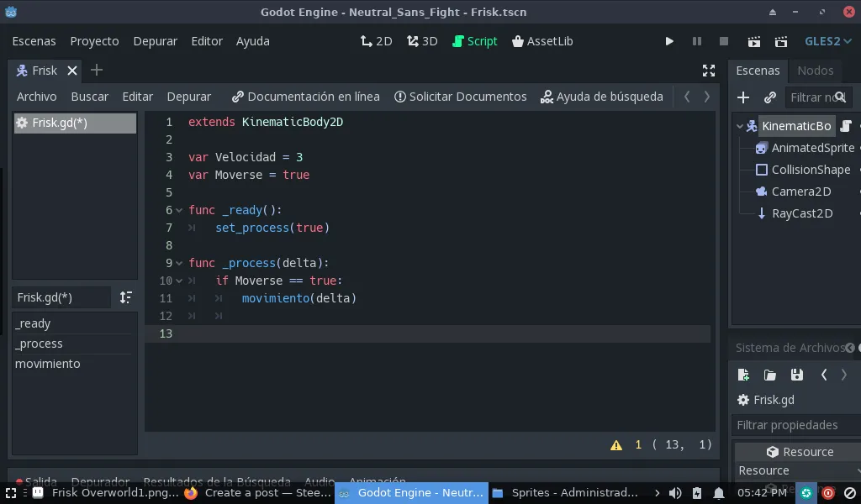Switch to the Escenas dock tab
The width and height of the screenshot is (861, 504).
[758, 71]
